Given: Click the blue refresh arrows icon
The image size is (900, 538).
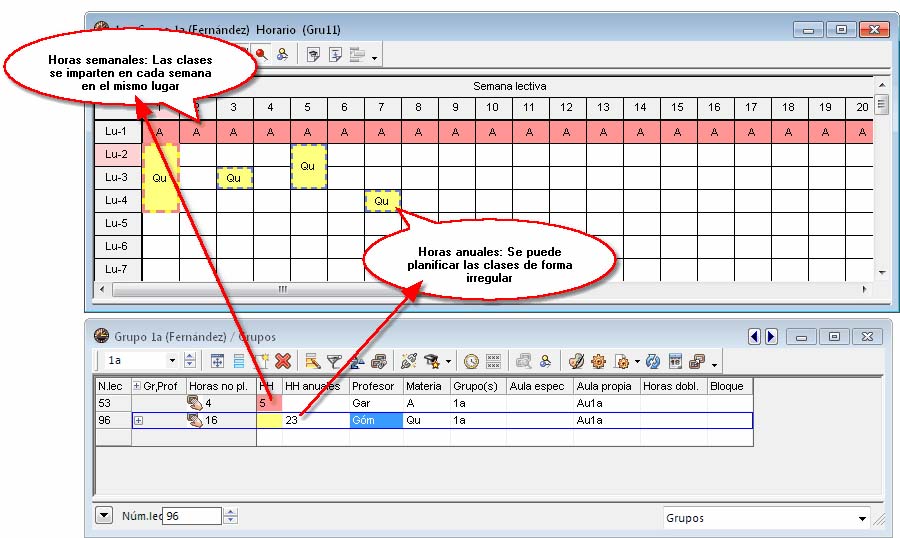Looking at the screenshot, I should [x=653, y=361].
